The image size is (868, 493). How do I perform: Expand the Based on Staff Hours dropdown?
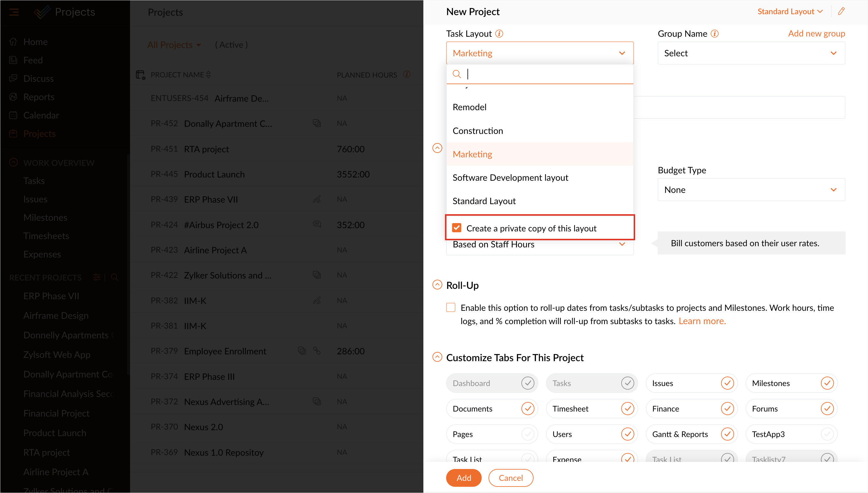622,244
